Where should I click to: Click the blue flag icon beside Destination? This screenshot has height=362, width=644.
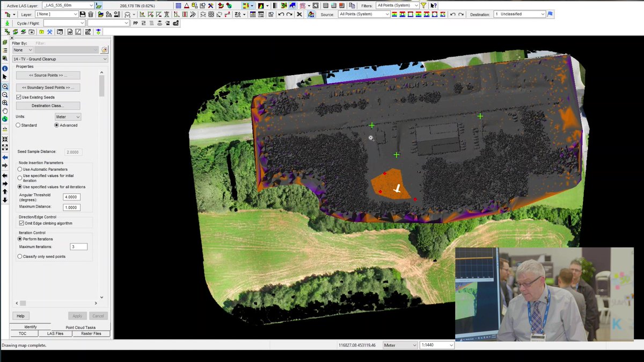point(550,14)
